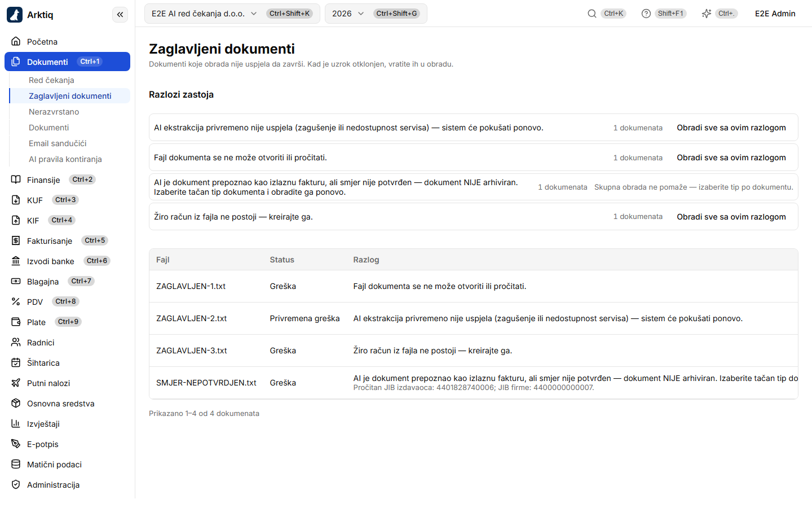This screenshot has width=812, height=508.
Task: Click Obradi sve for unreadable file reason
Action: pos(731,157)
